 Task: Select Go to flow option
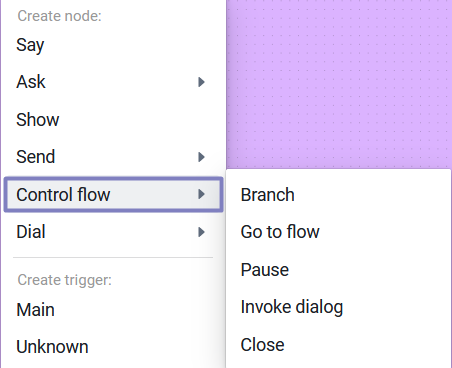pos(338,232)
